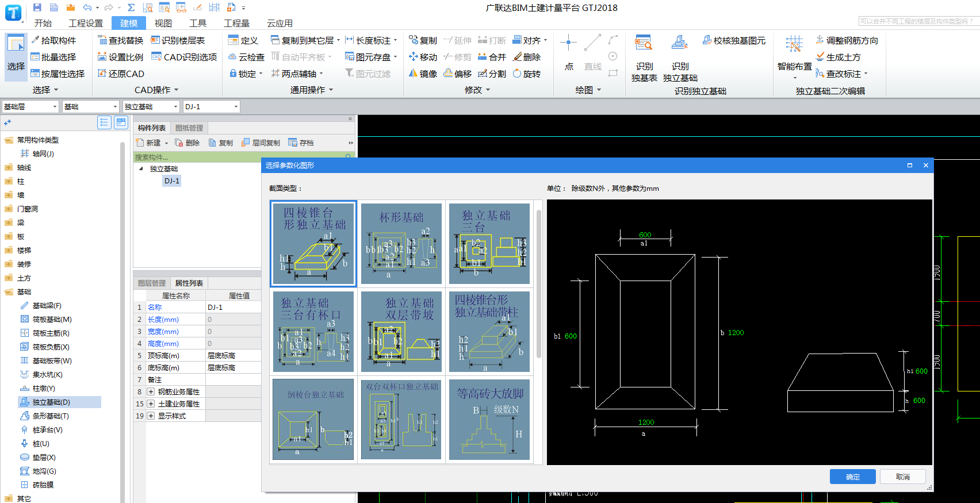The width and height of the screenshot is (980, 503).
Task: Click the 分割 split tool
Action: pyautogui.click(x=492, y=74)
